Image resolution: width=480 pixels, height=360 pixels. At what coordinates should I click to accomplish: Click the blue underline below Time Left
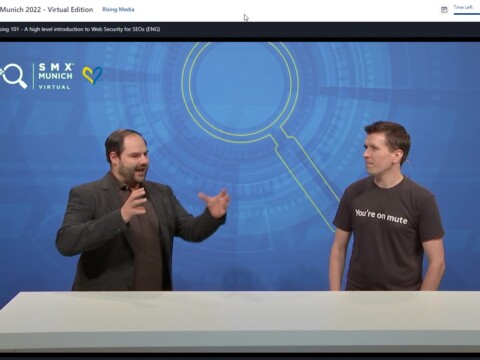click(x=467, y=14)
